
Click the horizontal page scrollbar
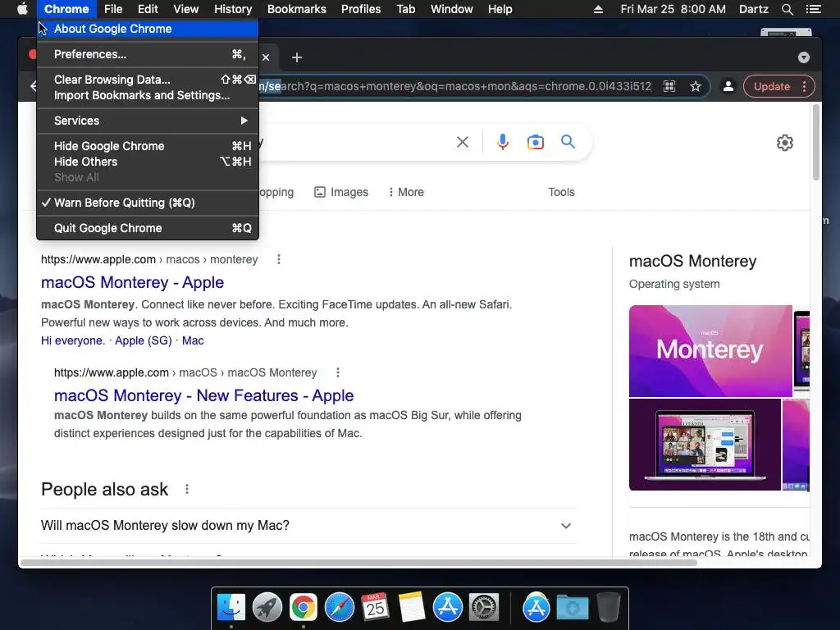(359, 563)
